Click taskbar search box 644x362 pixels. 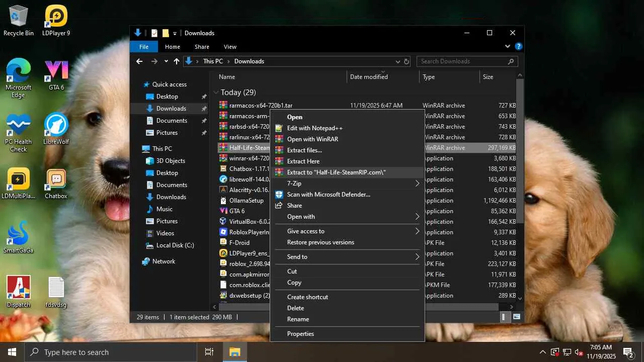pos(111,352)
